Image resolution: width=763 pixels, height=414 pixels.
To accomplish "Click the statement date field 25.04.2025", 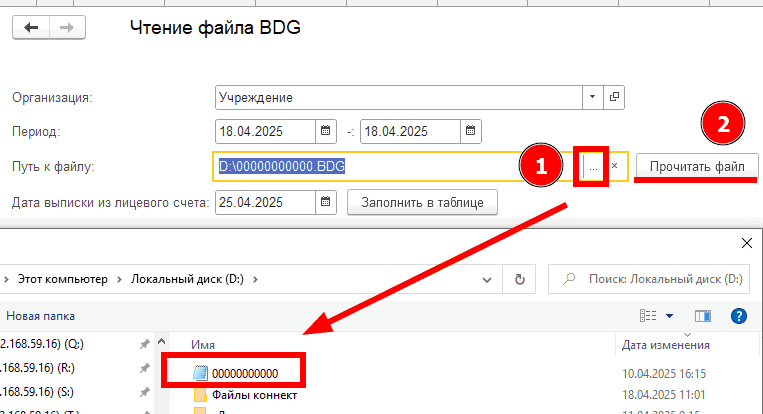I will tap(265, 202).
